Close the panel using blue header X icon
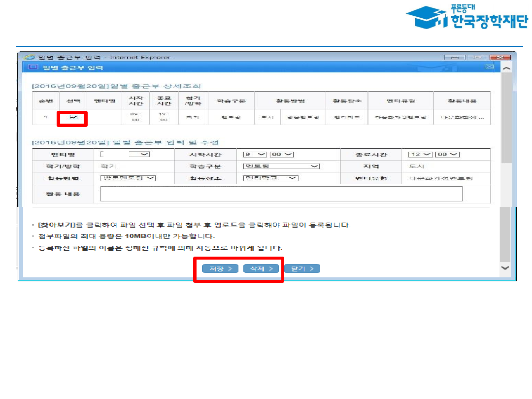 489,67
